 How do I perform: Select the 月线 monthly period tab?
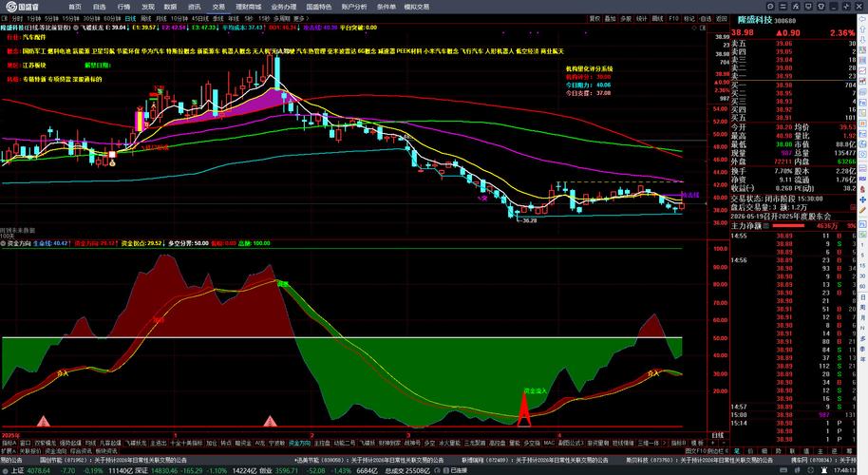pyautogui.click(x=161, y=18)
